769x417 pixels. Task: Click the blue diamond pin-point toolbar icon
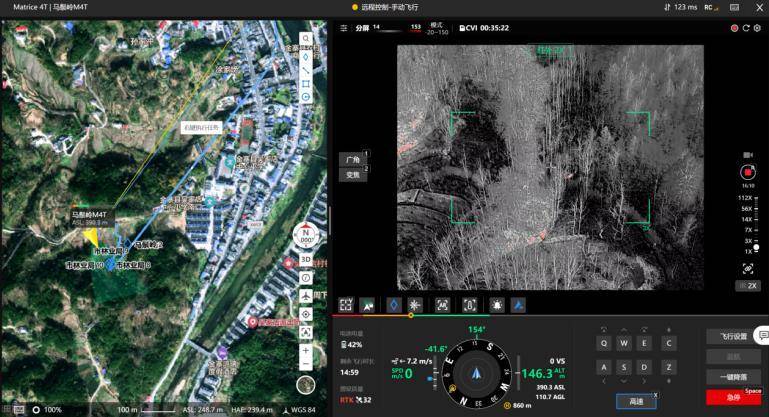click(394, 305)
